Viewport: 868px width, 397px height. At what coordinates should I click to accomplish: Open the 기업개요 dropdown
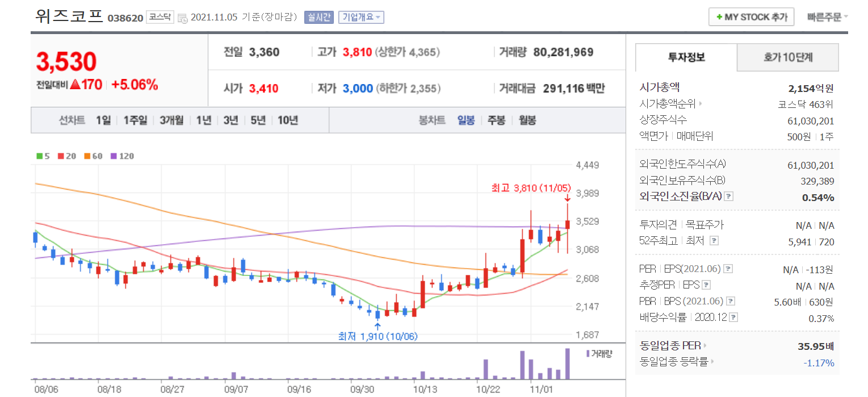pos(361,17)
